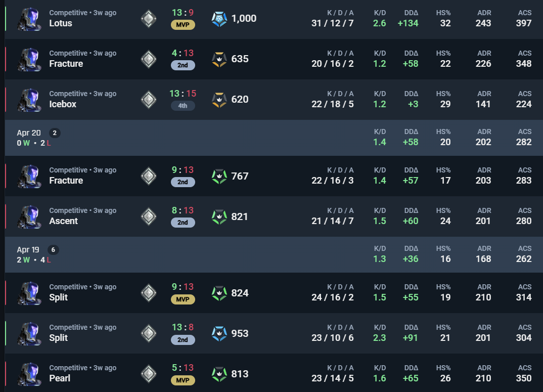Click the 635 score badge icon on Fracture

pos(219,59)
